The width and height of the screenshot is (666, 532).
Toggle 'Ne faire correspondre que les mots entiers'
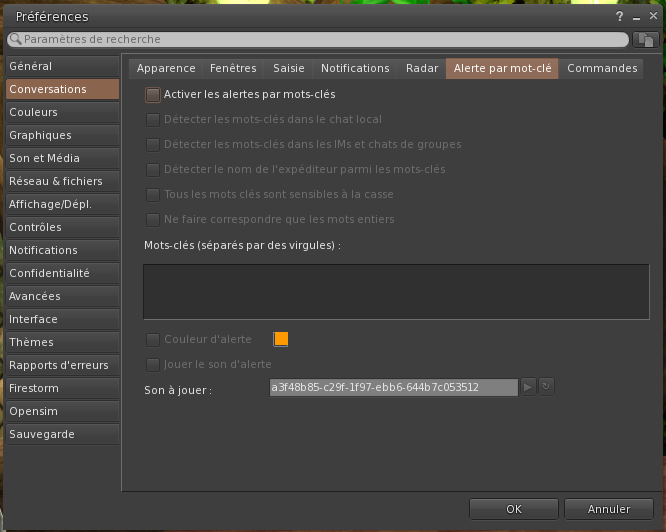pyautogui.click(x=153, y=219)
